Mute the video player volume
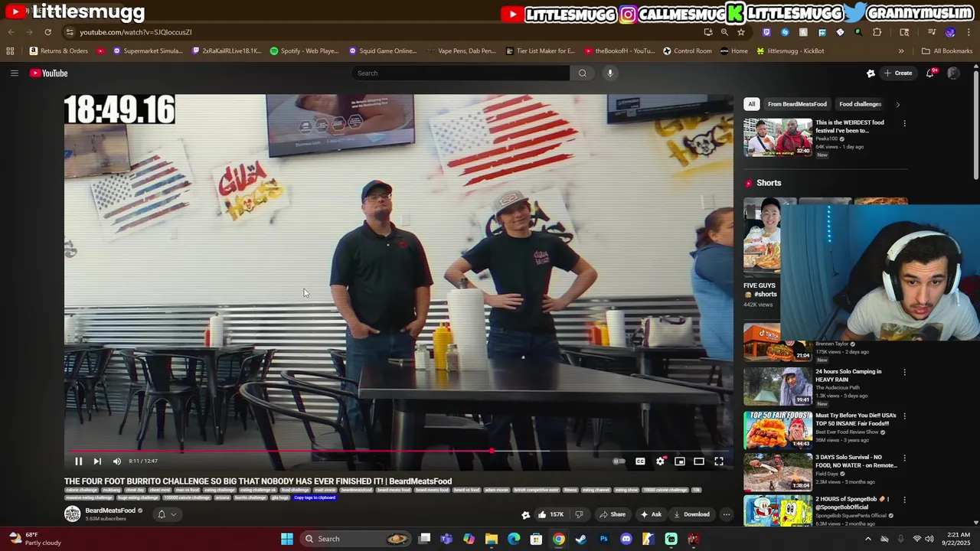 click(117, 461)
